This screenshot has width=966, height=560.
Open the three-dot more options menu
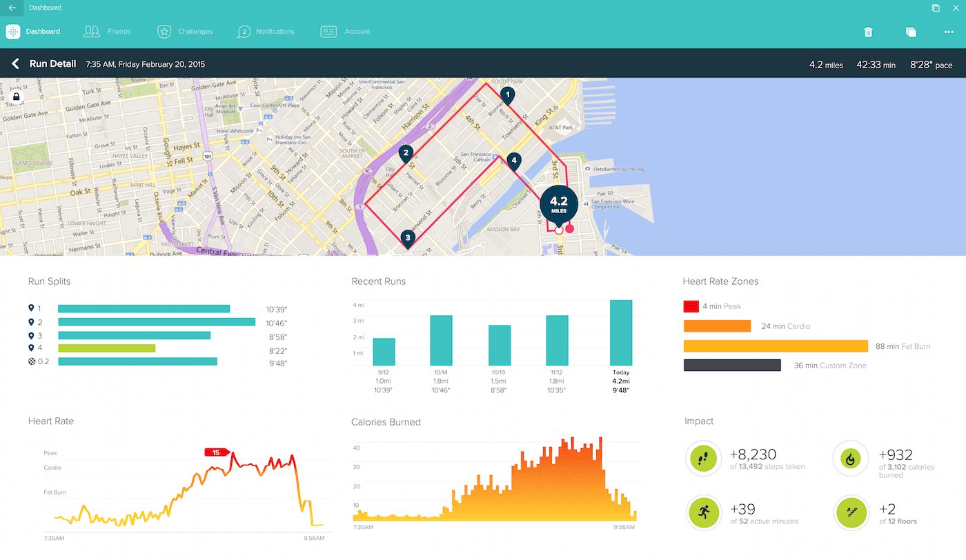(949, 32)
